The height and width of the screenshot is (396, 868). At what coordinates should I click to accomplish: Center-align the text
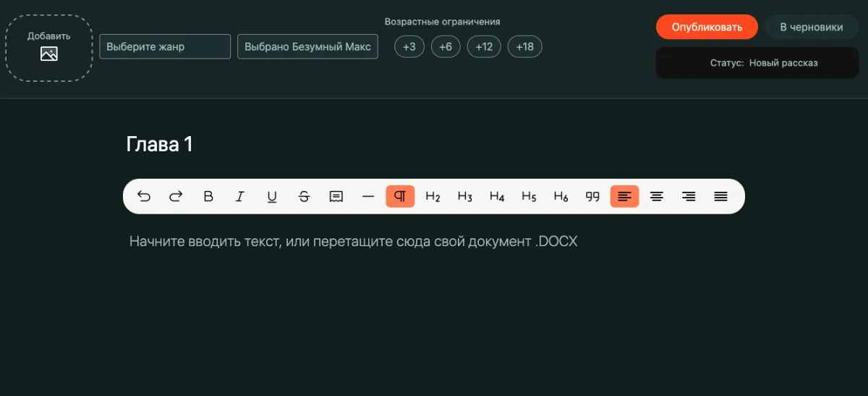tap(657, 196)
